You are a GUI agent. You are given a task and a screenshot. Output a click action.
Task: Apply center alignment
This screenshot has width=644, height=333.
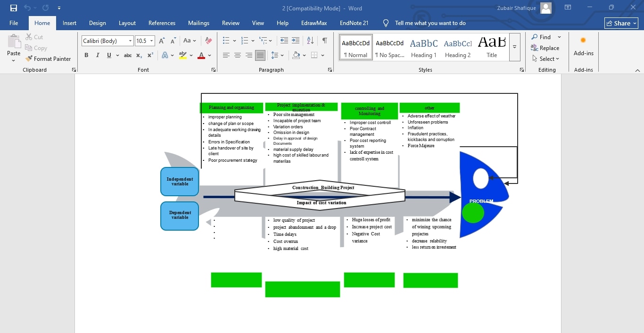pyautogui.click(x=238, y=55)
